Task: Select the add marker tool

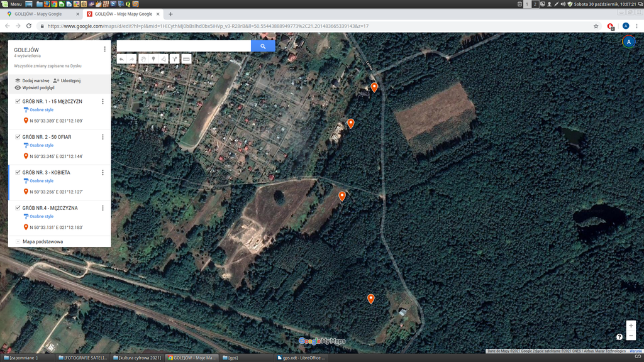Action: 153,59
